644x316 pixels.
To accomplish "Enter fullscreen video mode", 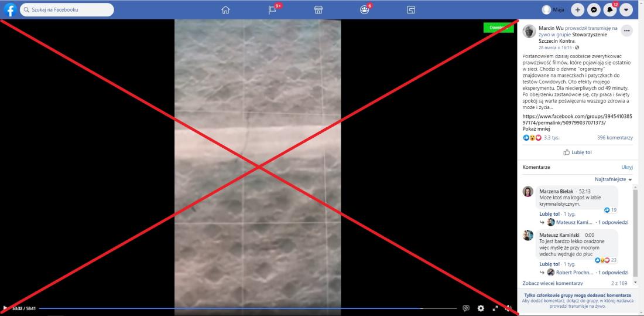I will 495,308.
